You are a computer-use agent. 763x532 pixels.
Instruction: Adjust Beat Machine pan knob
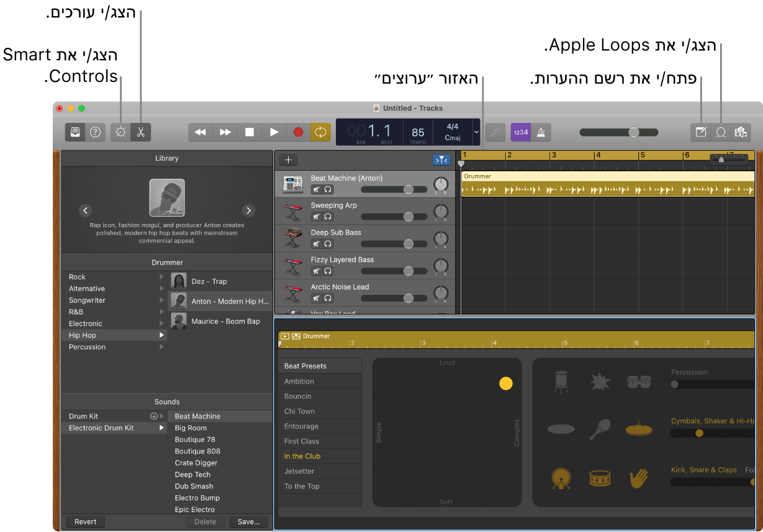coord(440,184)
